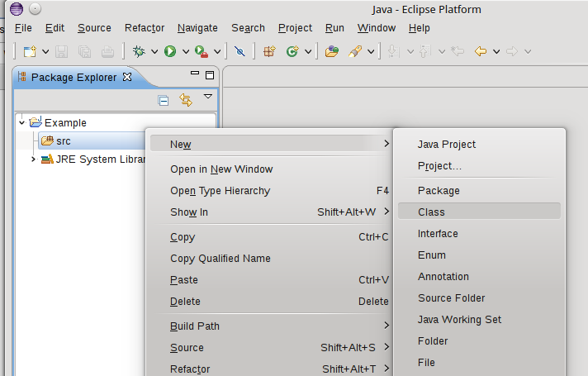Click the New wizard toolbar icon
588x376 pixels.
point(30,51)
